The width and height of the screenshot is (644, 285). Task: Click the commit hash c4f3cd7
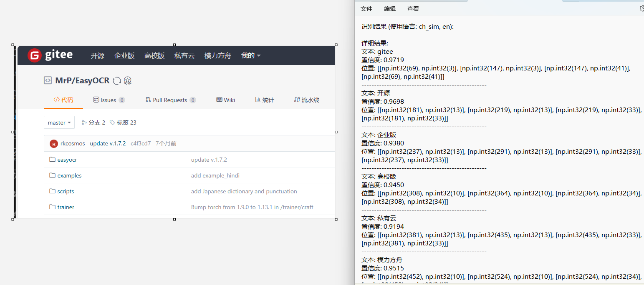tap(141, 143)
